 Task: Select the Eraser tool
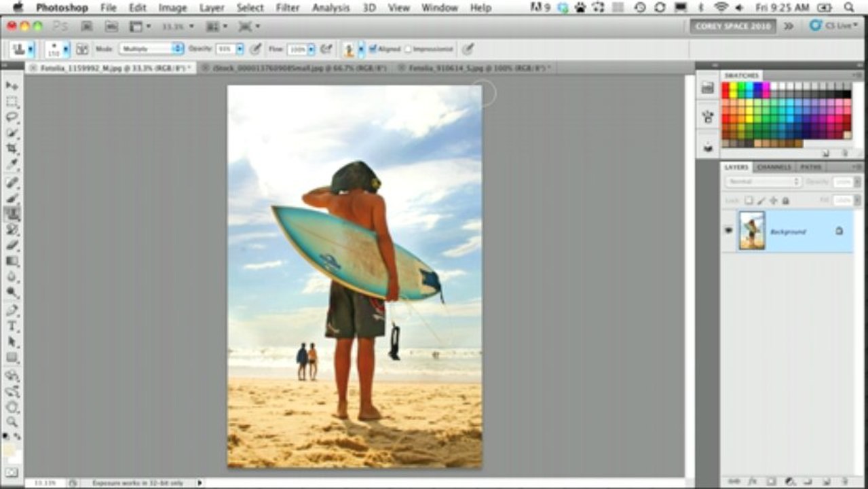tap(12, 245)
